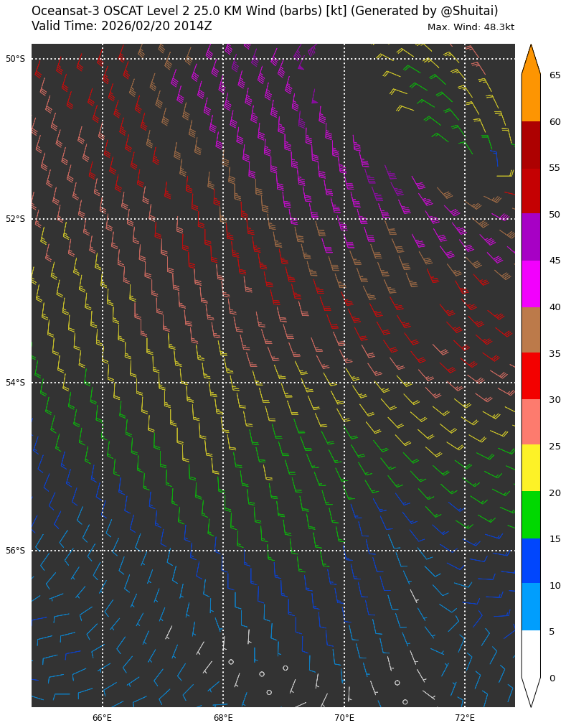Click the orange 60–65 kt colorbar segment

[x=530, y=98]
